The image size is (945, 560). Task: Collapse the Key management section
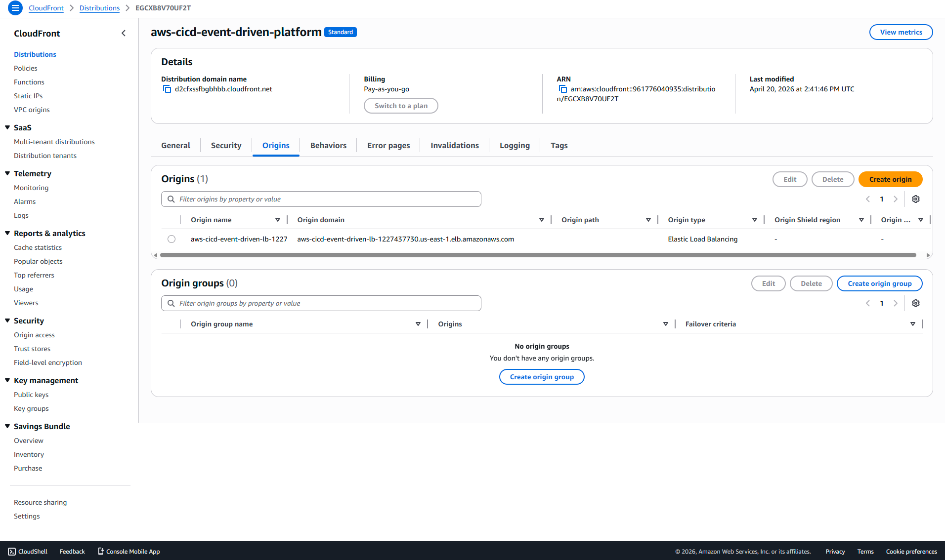(7, 380)
